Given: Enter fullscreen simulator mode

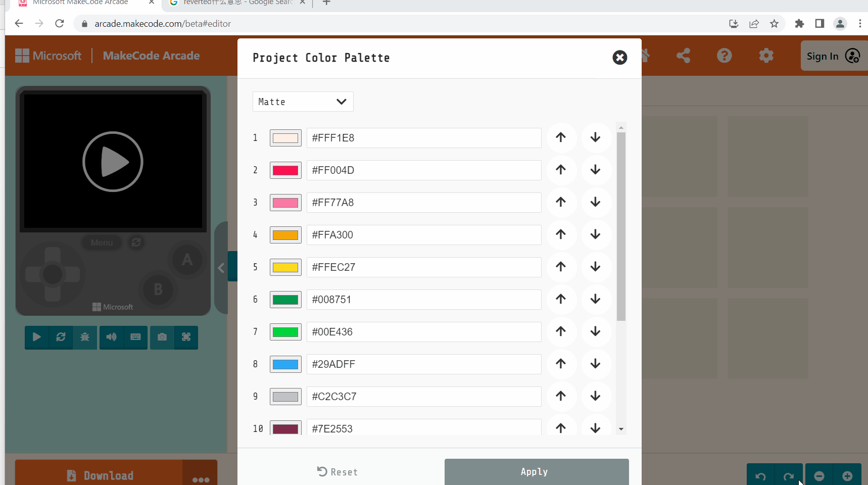Looking at the screenshot, I should 186,337.
